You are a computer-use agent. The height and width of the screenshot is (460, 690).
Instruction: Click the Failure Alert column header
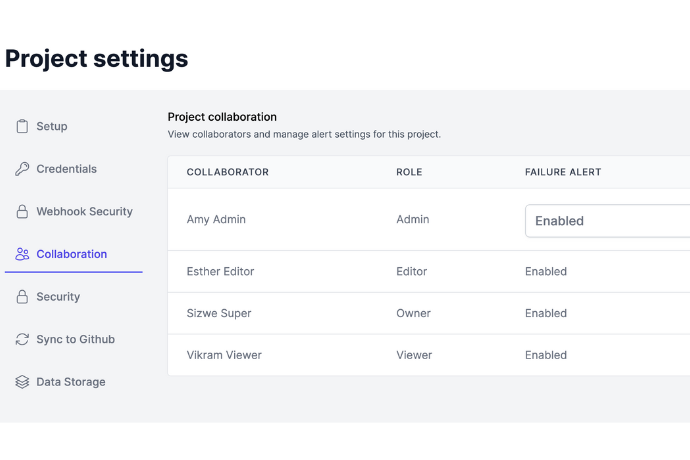(x=563, y=172)
